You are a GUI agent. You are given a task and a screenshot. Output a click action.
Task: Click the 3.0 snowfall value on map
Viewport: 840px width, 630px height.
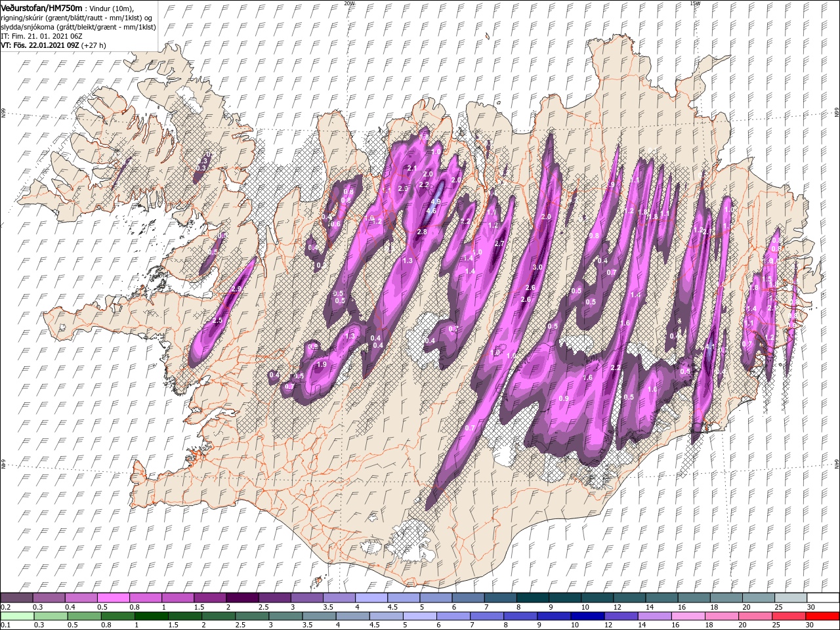[537, 267]
